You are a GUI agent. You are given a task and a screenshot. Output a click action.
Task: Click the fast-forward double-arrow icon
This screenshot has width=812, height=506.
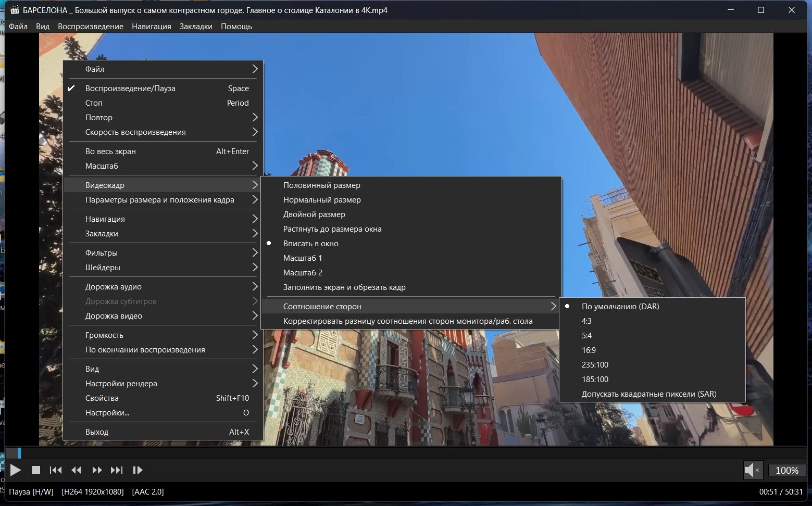point(97,470)
